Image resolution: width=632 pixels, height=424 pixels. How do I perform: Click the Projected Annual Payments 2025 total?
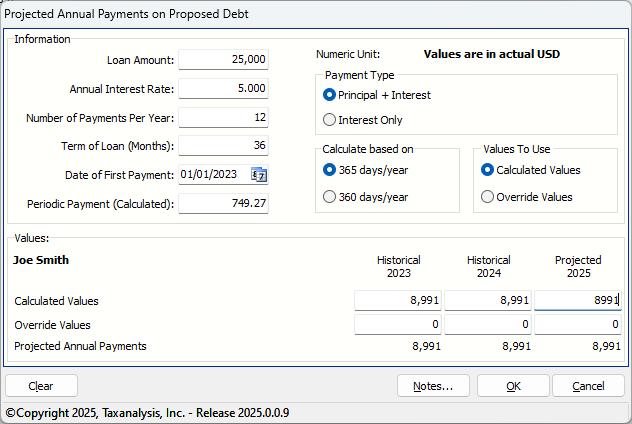pyautogui.click(x=606, y=346)
